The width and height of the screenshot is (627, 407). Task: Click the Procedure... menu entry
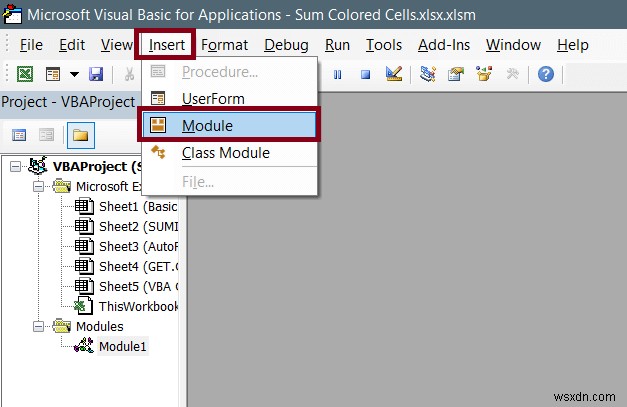pos(230,72)
